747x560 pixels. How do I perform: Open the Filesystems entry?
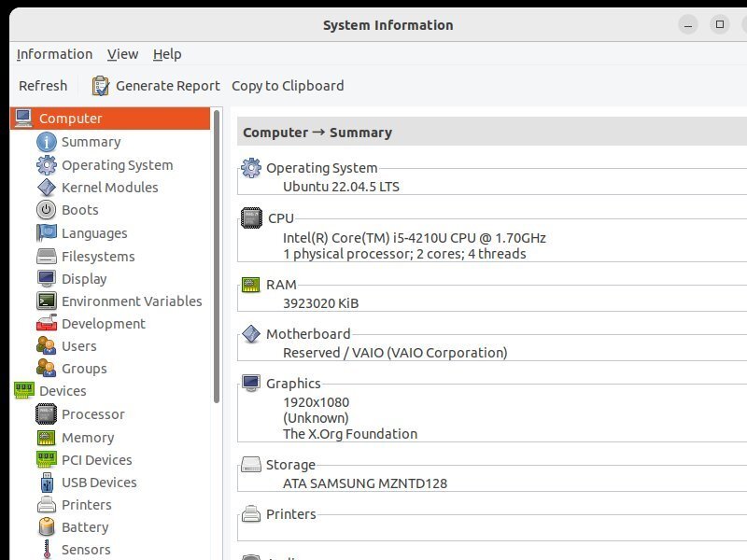click(x=98, y=257)
